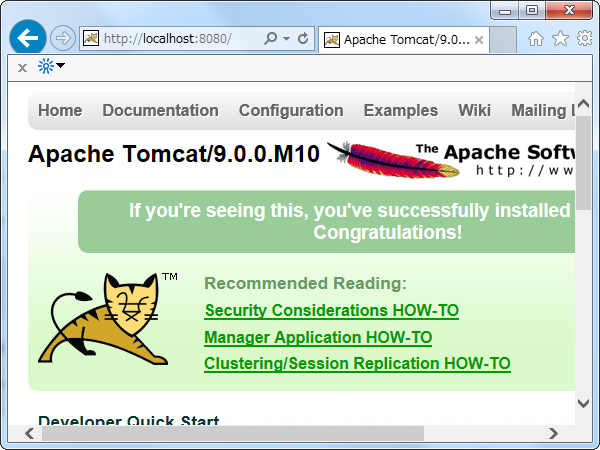Click The Apache Software Foundation logo text
Screen dimensions: 600x450
point(496,160)
